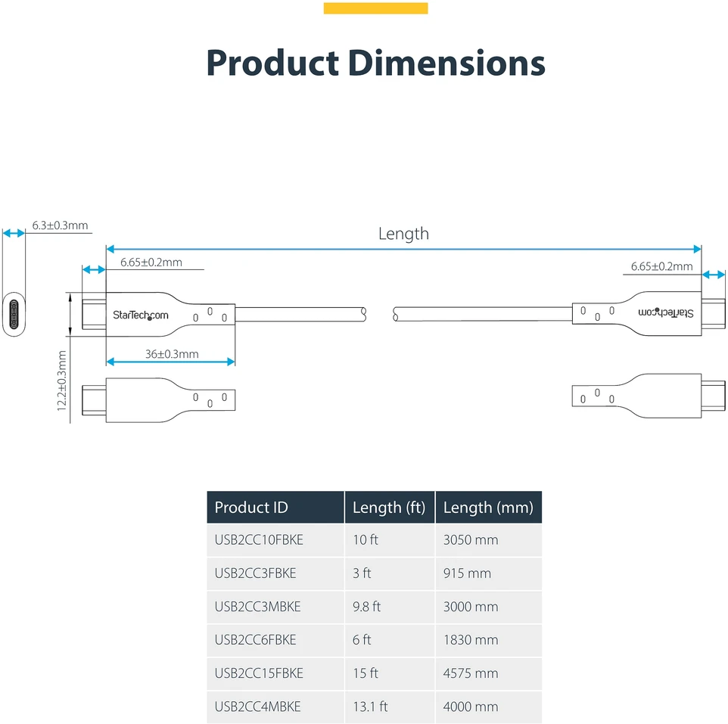Click the 12.2±0.3mm vertical dimension label
Image resolution: width=728 pixels, height=724 pixels.
tap(62, 381)
